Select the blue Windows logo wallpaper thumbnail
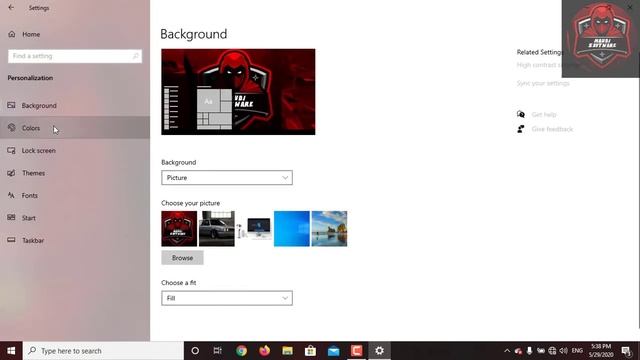This screenshot has height=360, width=640. click(292, 229)
